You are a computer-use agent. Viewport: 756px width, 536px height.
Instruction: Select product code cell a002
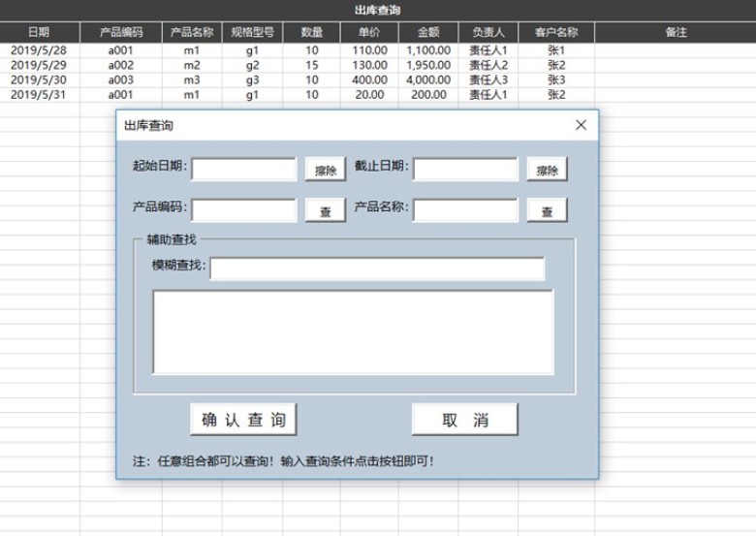pos(121,65)
